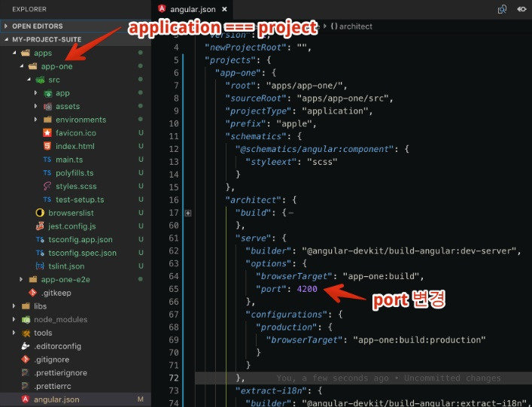Open index.html HTML5 icon file
532x407 pixels.
coord(47,146)
